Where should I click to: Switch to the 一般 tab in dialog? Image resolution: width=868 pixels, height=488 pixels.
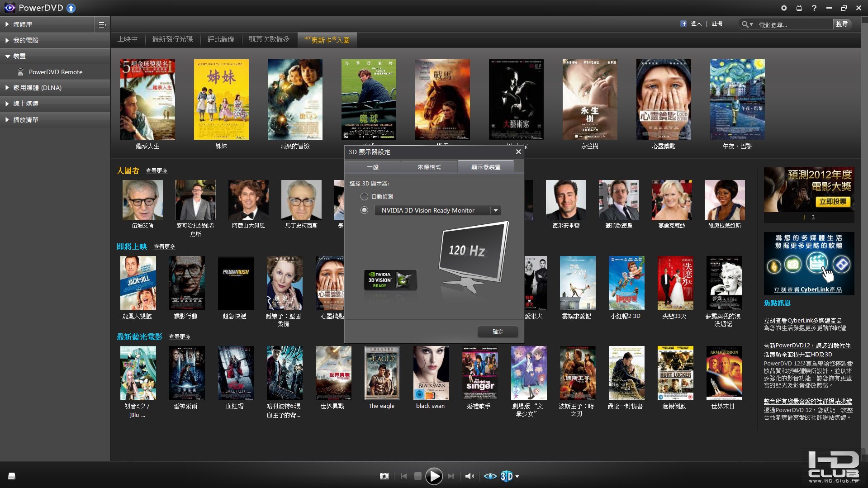click(x=373, y=167)
